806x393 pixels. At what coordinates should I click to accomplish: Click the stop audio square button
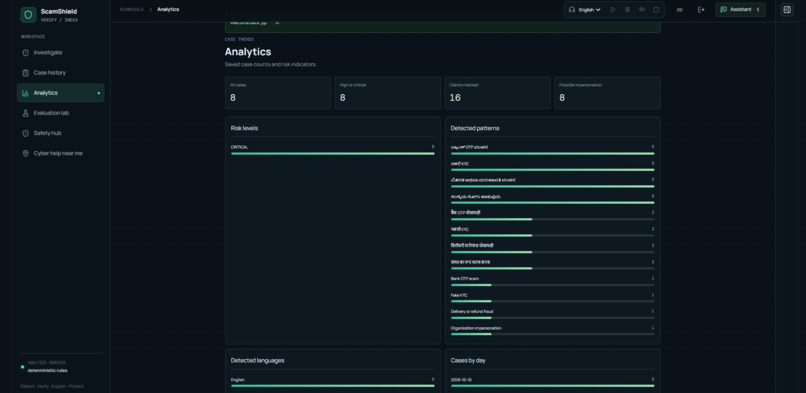point(656,10)
